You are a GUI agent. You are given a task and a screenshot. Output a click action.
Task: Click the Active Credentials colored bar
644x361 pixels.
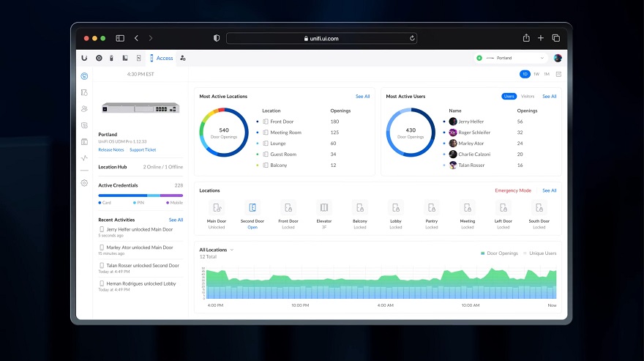pyautogui.click(x=141, y=196)
